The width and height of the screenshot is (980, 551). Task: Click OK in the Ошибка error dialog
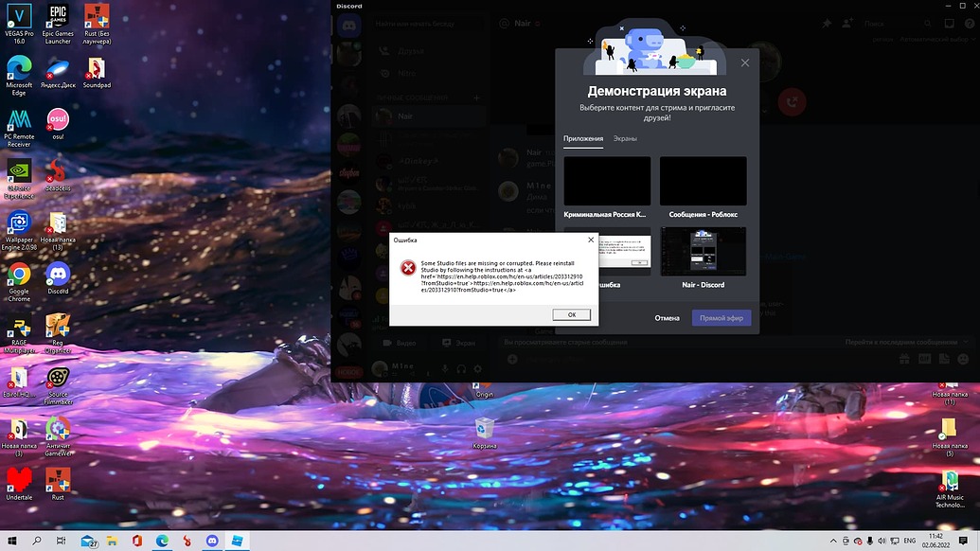tap(571, 314)
